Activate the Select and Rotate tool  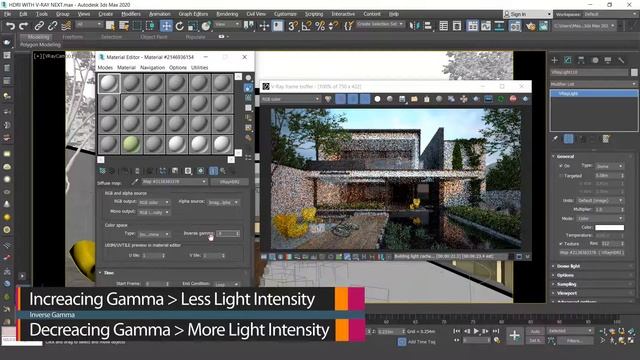point(180,26)
